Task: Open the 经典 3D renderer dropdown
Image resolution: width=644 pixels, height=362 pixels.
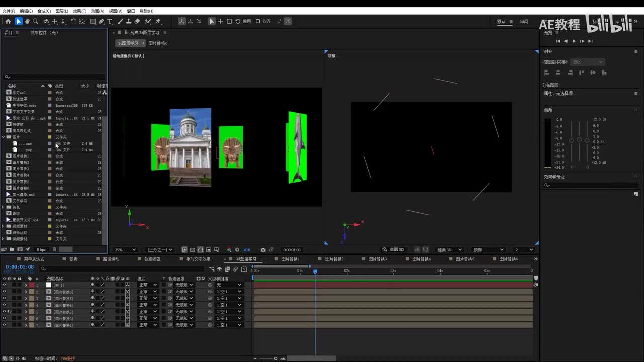Action: pyautogui.click(x=449, y=250)
